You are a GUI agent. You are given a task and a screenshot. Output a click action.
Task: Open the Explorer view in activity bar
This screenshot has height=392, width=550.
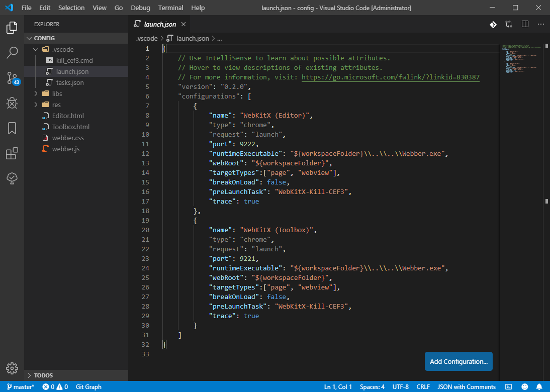[12, 28]
